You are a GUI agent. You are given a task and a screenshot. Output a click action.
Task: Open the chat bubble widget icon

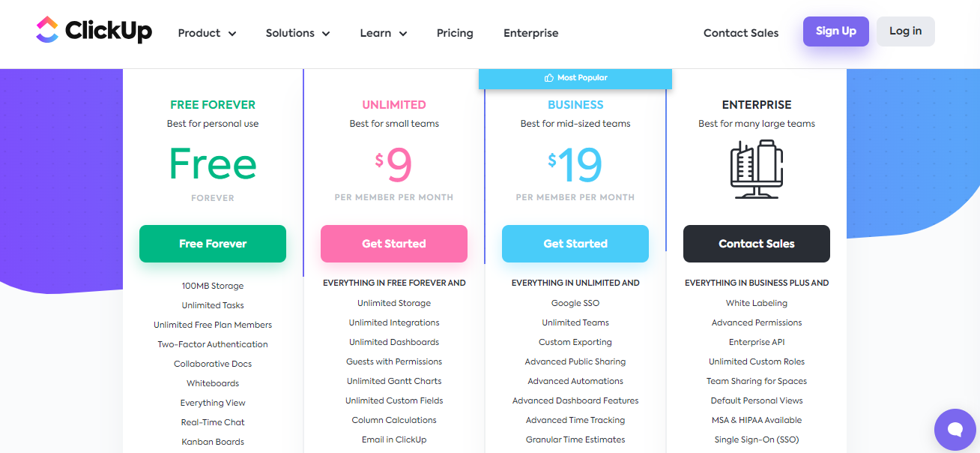coord(955,429)
